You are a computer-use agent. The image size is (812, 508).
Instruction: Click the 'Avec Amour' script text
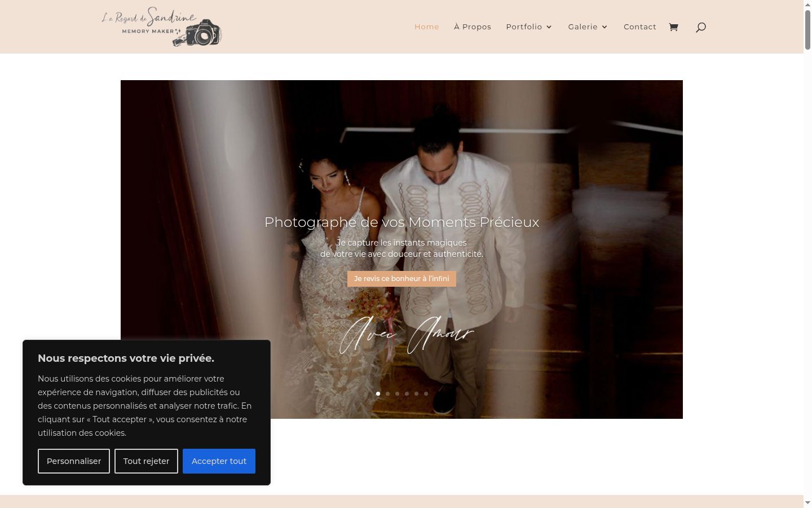(x=406, y=334)
